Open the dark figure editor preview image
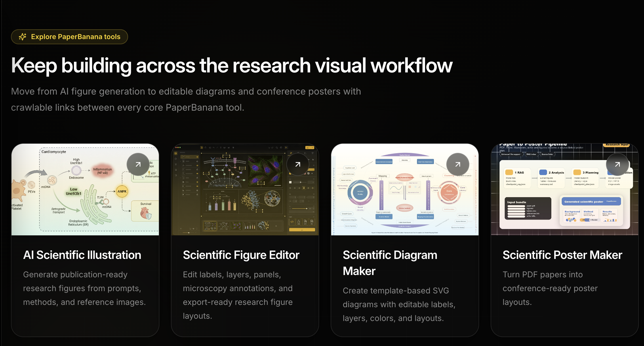Image resolution: width=644 pixels, height=346 pixels. pos(245,189)
